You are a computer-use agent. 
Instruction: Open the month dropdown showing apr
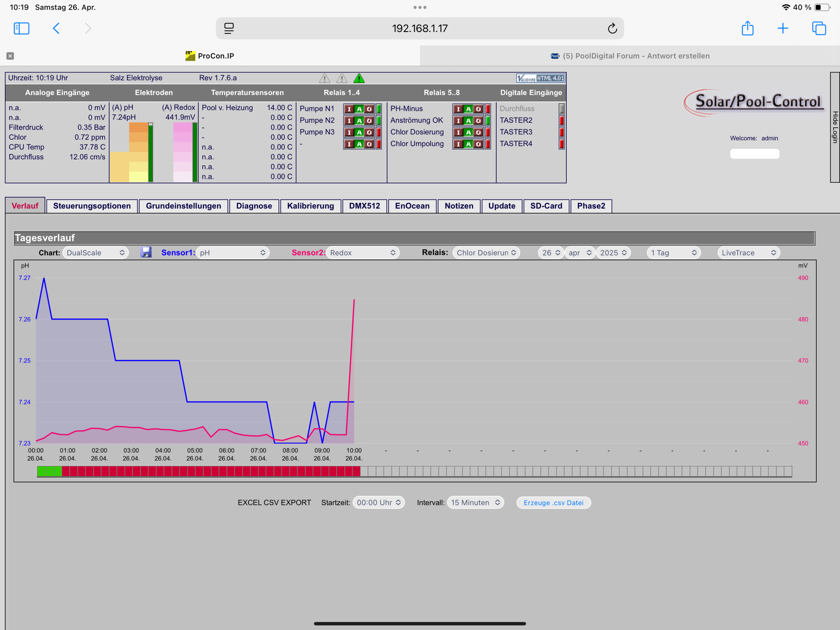pos(580,253)
